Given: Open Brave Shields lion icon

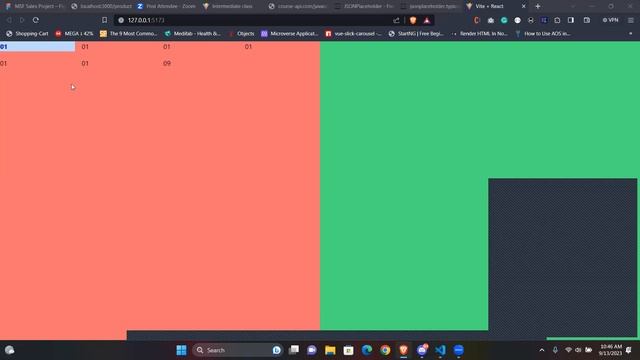Looking at the screenshot, I should 413,20.
